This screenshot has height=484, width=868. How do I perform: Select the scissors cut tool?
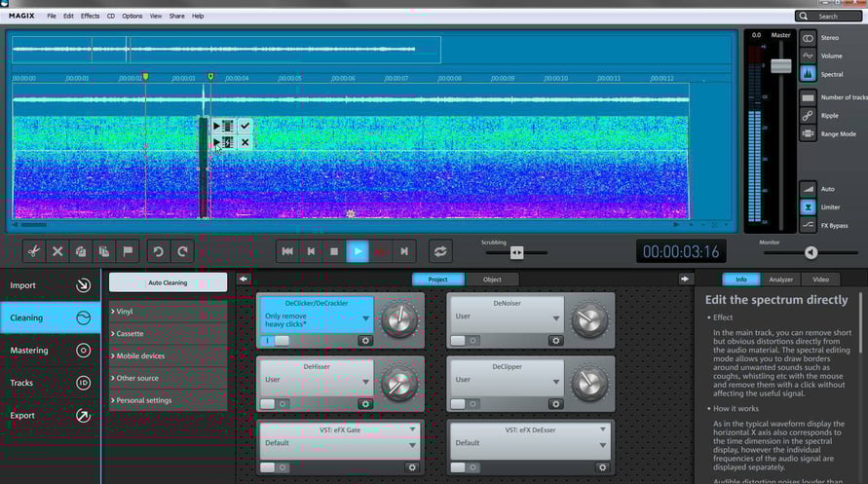pos(34,251)
